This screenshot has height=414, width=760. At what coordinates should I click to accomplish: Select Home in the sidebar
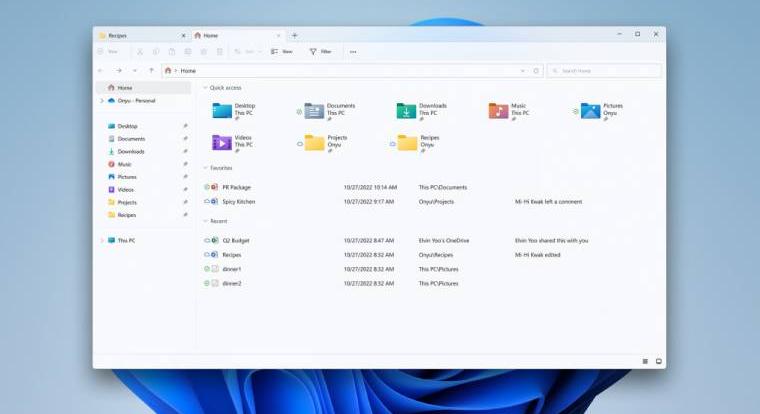(143, 88)
